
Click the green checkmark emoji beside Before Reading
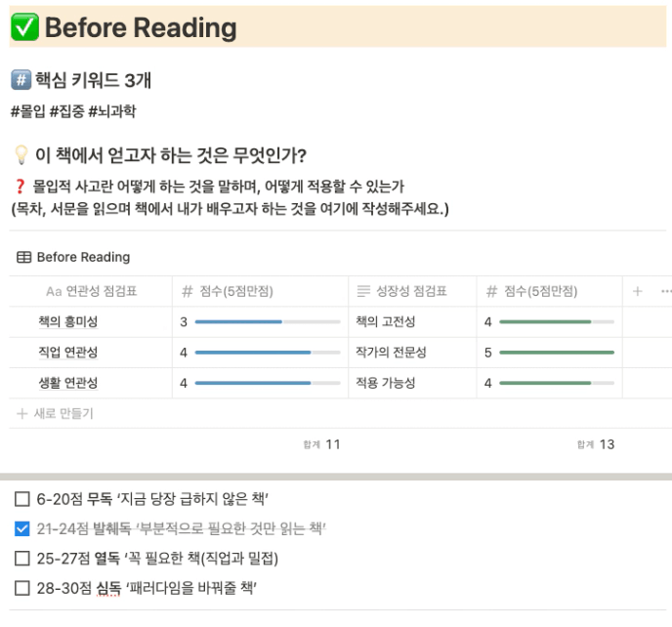(24, 27)
